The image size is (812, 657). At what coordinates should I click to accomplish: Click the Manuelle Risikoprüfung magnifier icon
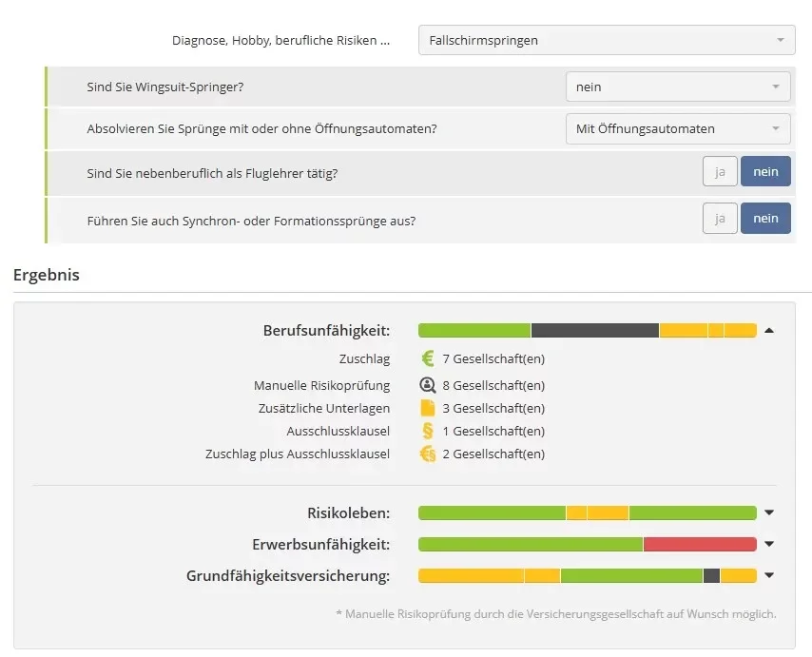pyautogui.click(x=427, y=385)
